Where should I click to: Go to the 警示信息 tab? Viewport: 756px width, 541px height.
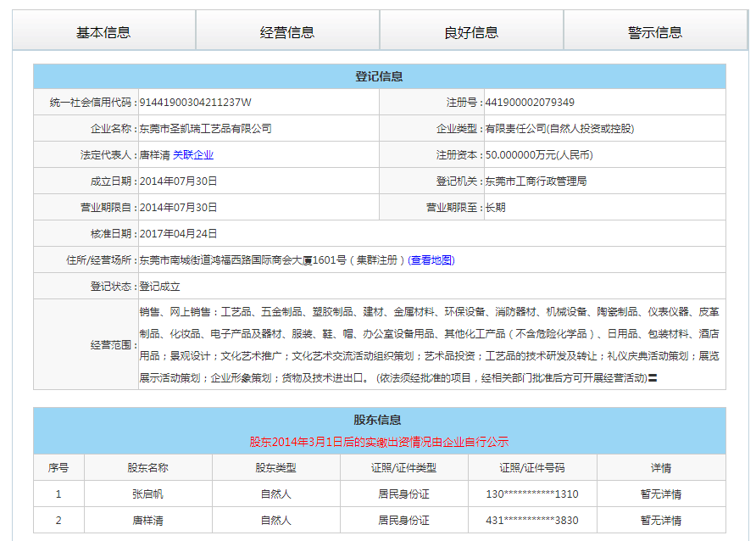pos(655,32)
